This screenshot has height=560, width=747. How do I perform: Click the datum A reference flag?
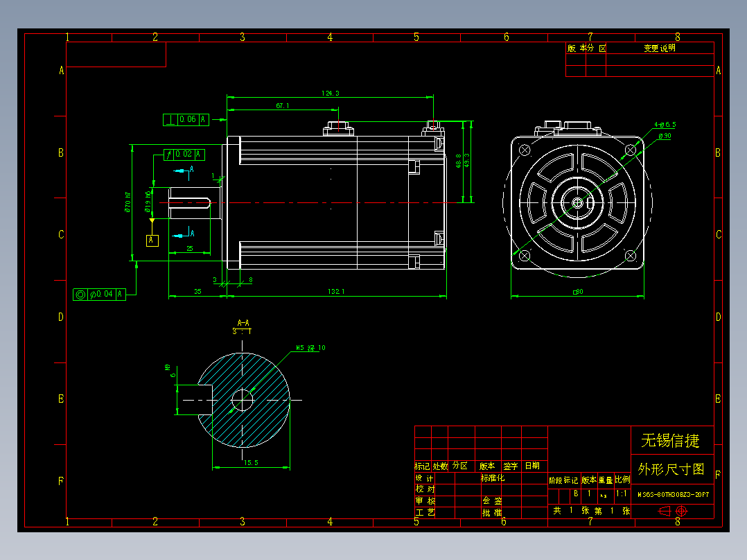(x=151, y=242)
